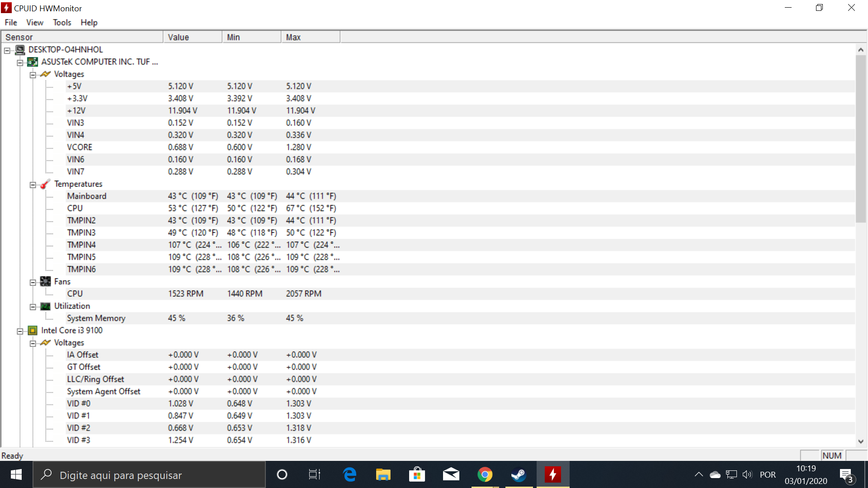Collapse the Intel Core i3 9100 node

point(20,331)
